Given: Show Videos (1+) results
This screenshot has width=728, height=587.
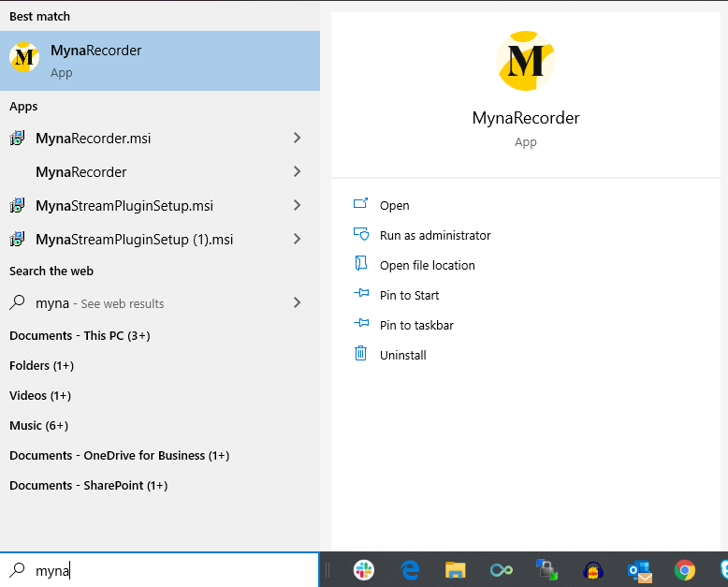Looking at the screenshot, I should 40,396.
